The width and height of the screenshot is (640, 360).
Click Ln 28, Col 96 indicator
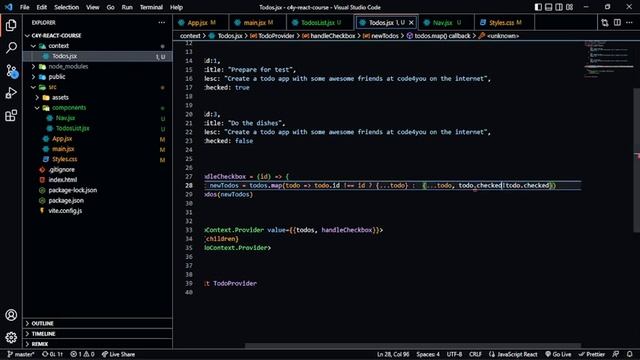coord(393,354)
